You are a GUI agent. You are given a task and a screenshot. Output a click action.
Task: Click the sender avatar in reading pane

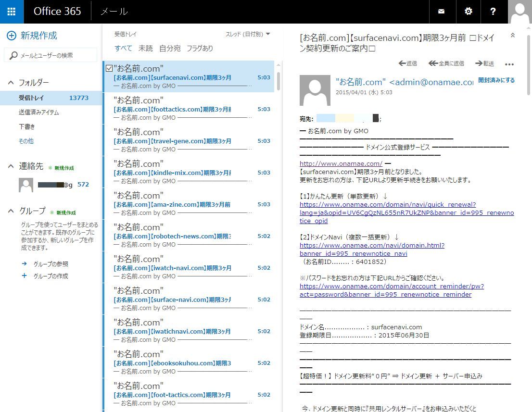coord(315,90)
